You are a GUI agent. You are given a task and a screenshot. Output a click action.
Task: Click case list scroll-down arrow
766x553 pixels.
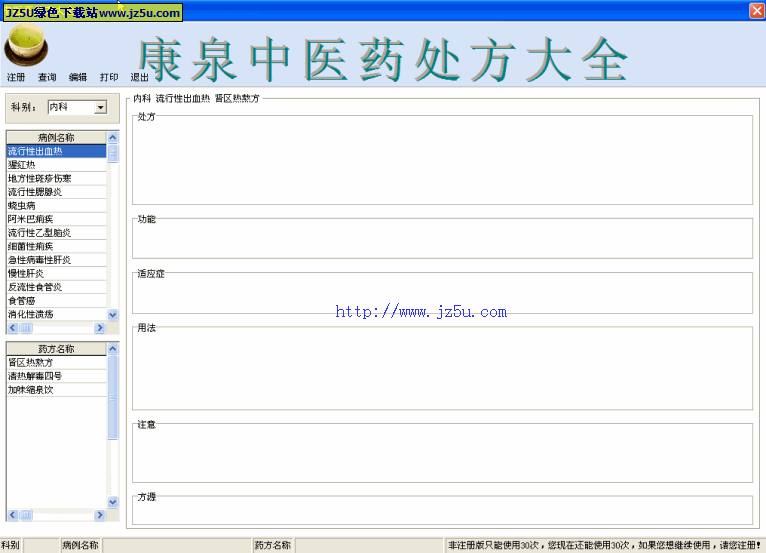point(113,315)
